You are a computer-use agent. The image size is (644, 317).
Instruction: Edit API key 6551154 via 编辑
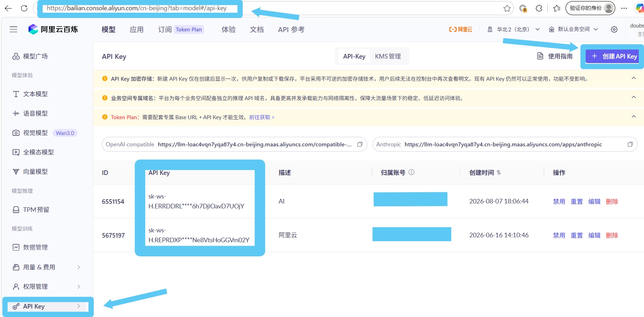(x=594, y=201)
